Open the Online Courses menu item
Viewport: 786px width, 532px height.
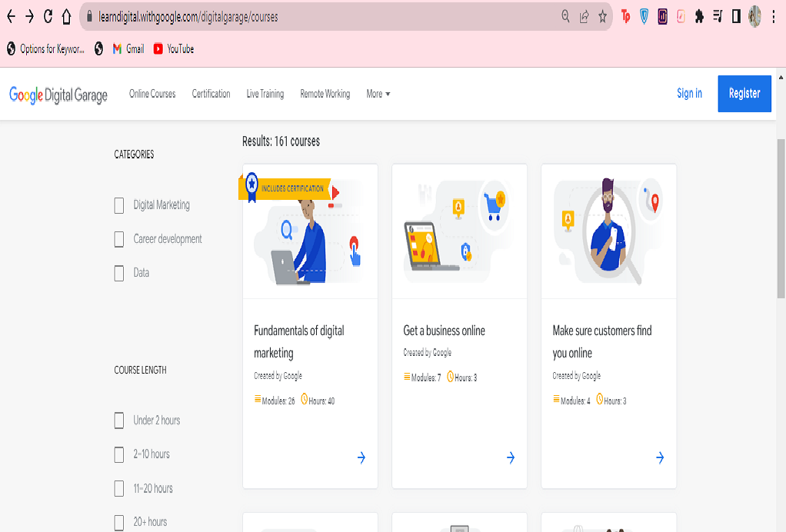point(152,94)
